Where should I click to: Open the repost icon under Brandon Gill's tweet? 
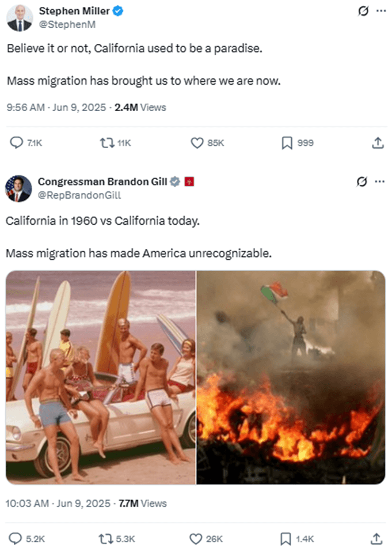tap(105, 539)
